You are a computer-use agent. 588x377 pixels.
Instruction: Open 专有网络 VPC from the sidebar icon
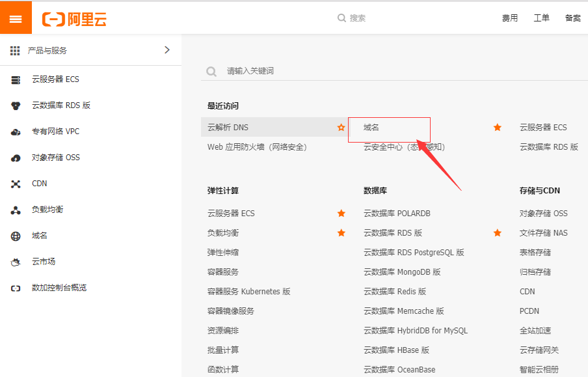click(15, 132)
